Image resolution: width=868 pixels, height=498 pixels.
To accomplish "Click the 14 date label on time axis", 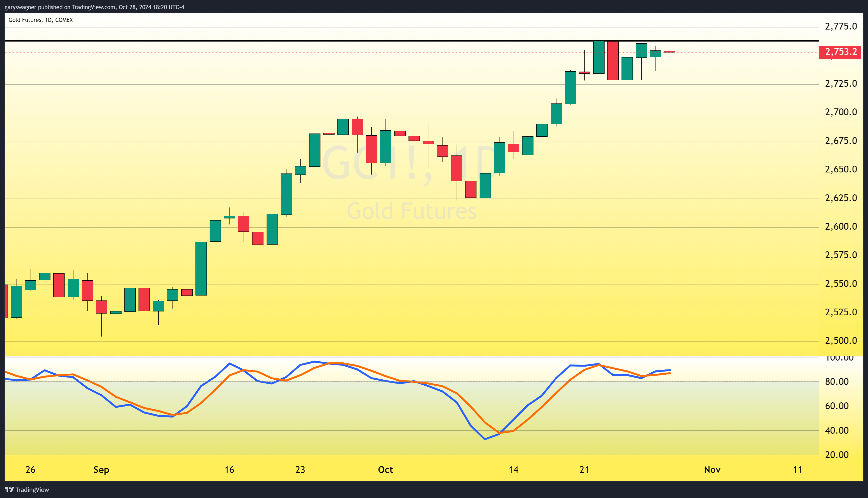I will pyautogui.click(x=513, y=470).
